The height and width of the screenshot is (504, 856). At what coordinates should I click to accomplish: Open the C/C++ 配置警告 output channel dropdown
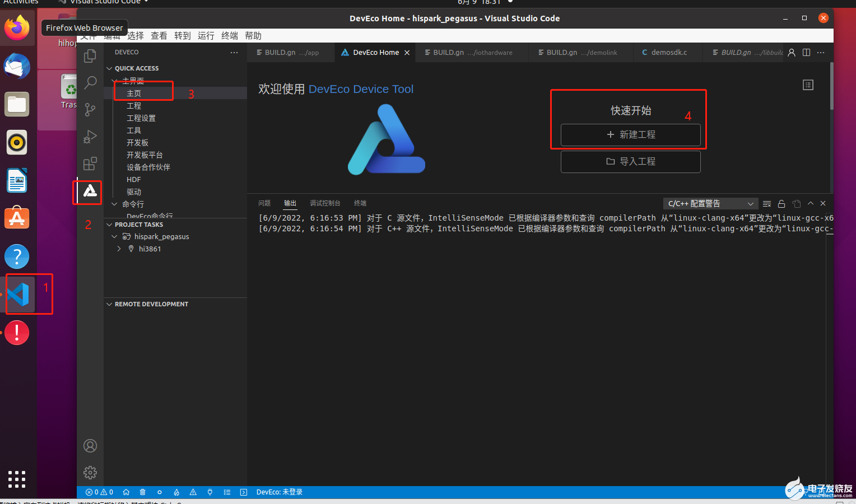tap(710, 203)
